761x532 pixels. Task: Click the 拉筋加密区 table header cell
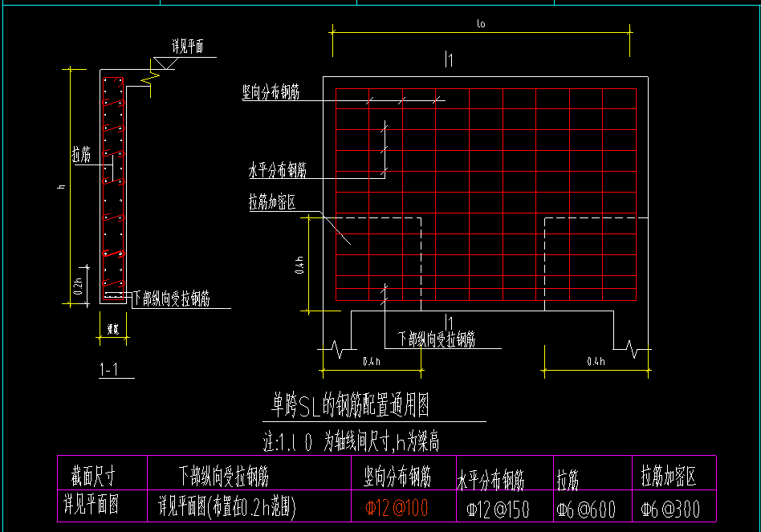click(x=669, y=476)
